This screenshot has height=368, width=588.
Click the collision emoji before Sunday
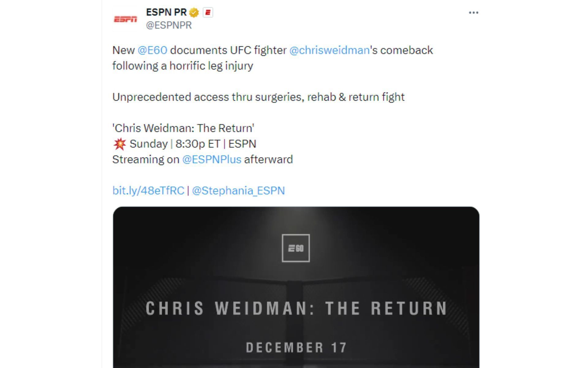[x=119, y=144]
